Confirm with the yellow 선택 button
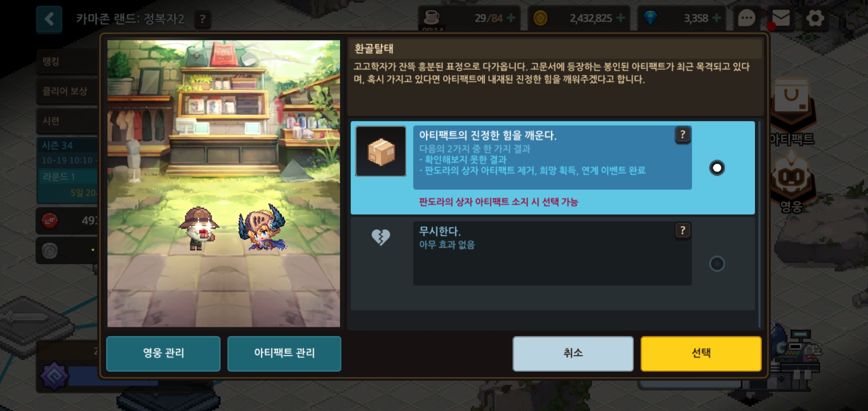The image size is (868, 411). click(x=701, y=353)
